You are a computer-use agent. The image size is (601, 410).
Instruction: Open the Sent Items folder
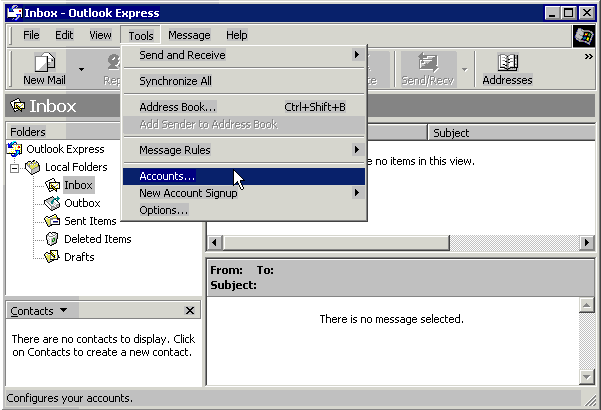point(90,221)
